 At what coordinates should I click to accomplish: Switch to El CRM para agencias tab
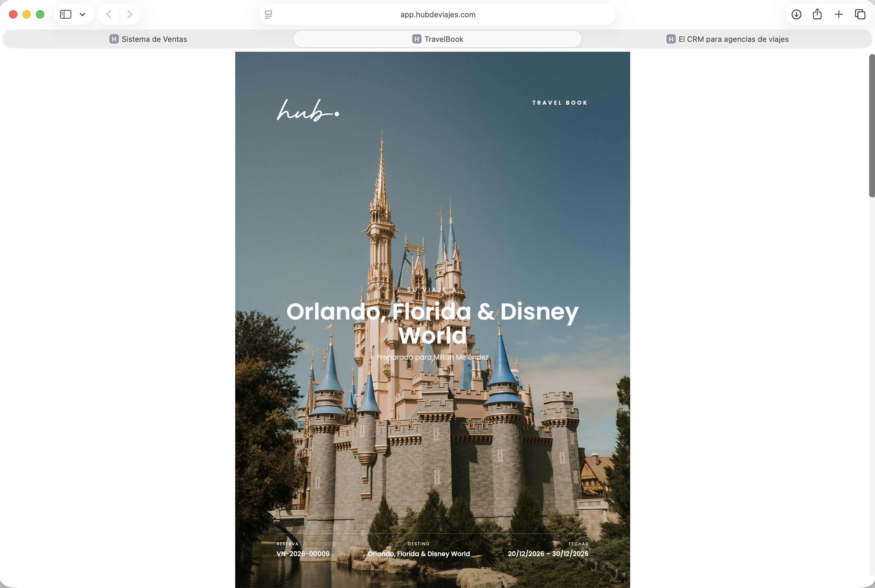tap(727, 39)
